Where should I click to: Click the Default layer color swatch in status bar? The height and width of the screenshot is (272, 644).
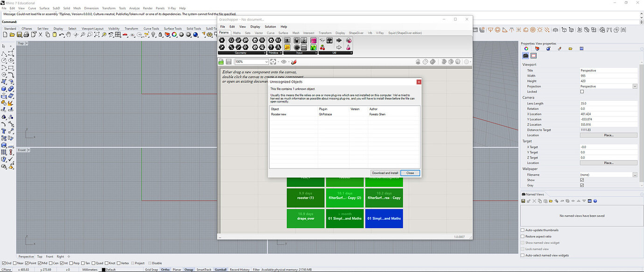point(103,269)
